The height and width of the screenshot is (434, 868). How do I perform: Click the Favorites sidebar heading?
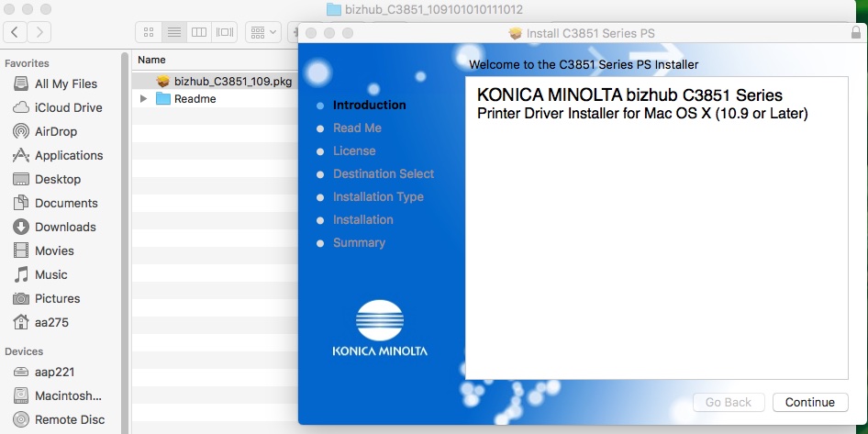(x=27, y=63)
